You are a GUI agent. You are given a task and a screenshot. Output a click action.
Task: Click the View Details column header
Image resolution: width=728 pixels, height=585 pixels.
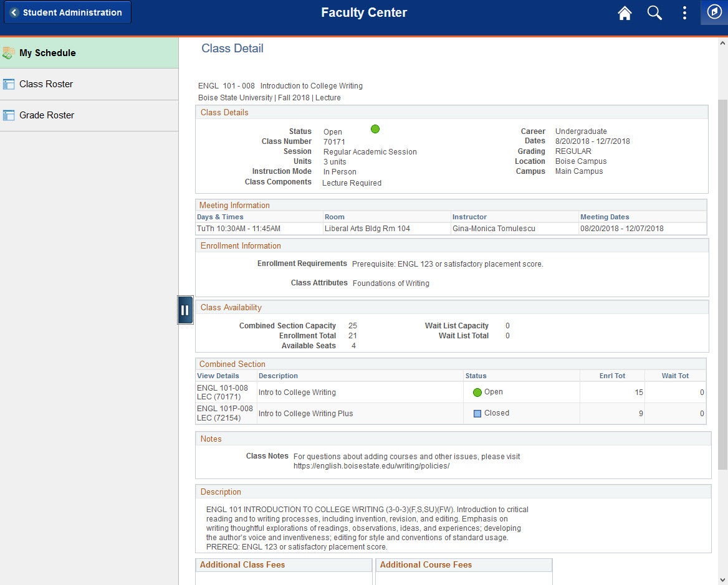[x=218, y=376]
